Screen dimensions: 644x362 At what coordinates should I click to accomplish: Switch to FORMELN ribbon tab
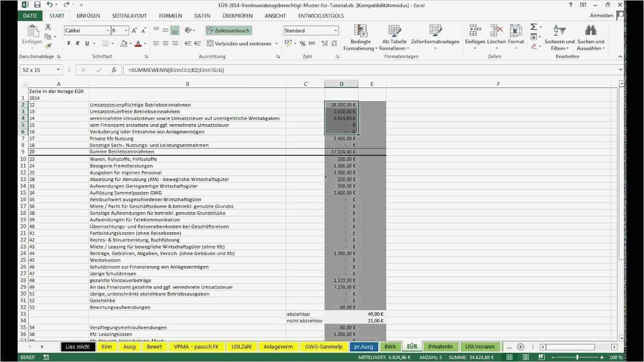(171, 16)
